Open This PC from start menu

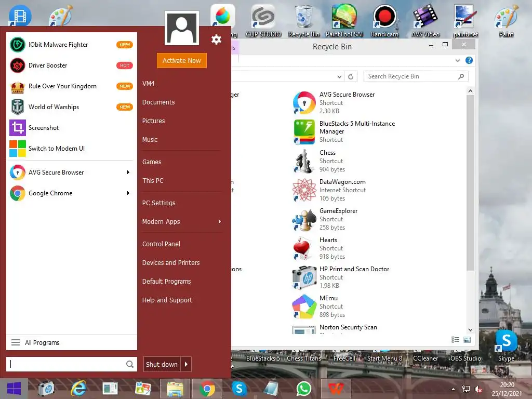click(153, 180)
